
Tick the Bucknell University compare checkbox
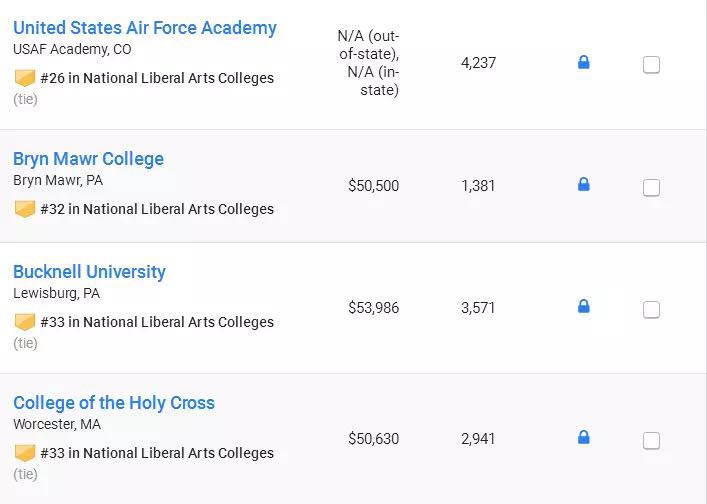[651, 309]
